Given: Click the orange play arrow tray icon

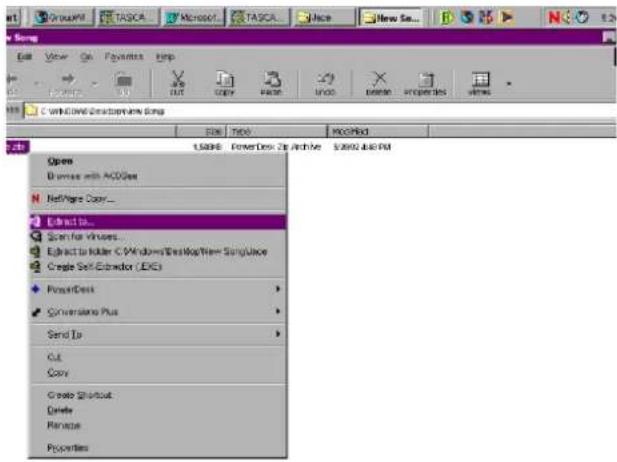Looking at the screenshot, I should pyautogui.click(x=507, y=17).
